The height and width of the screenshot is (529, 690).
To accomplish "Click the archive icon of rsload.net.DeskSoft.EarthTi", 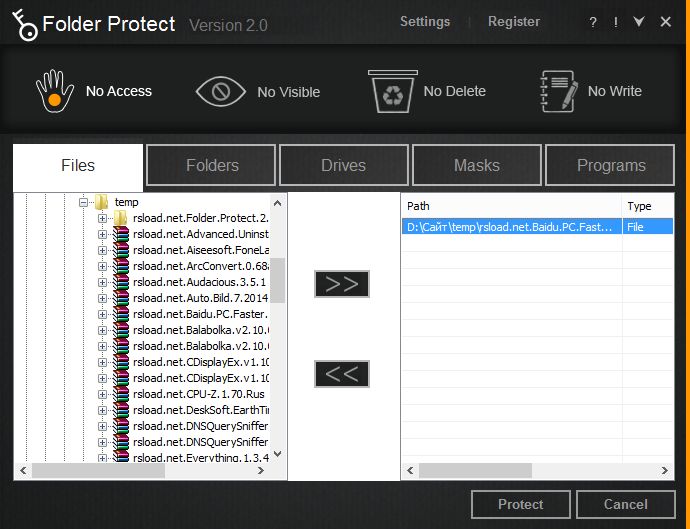I will [x=121, y=410].
